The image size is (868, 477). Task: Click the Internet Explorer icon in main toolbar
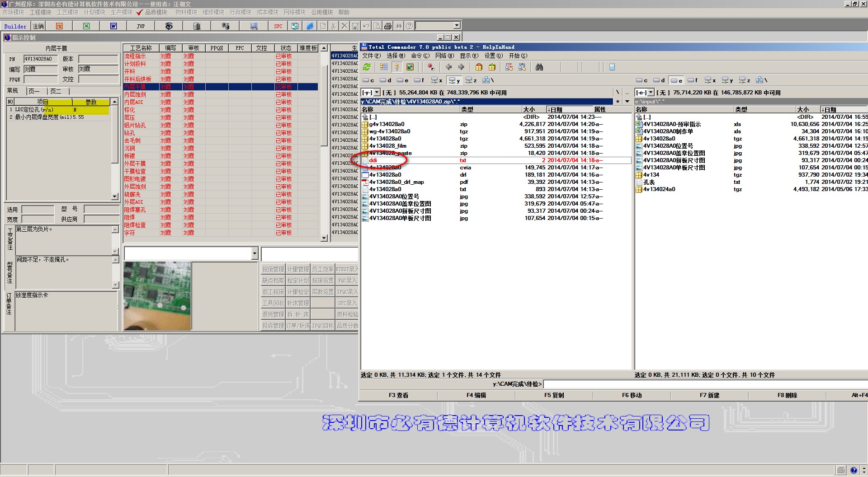[x=310, y=26]
